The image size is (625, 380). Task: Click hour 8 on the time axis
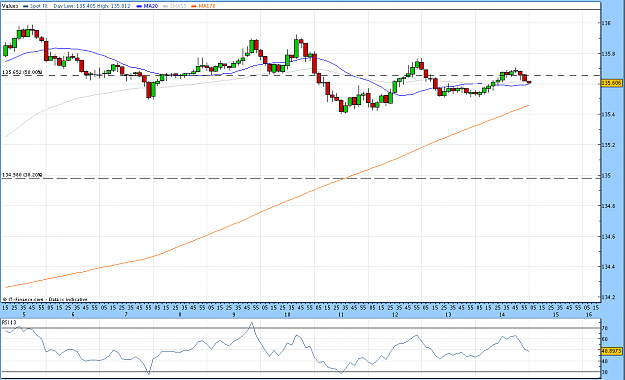coord(180,315)
